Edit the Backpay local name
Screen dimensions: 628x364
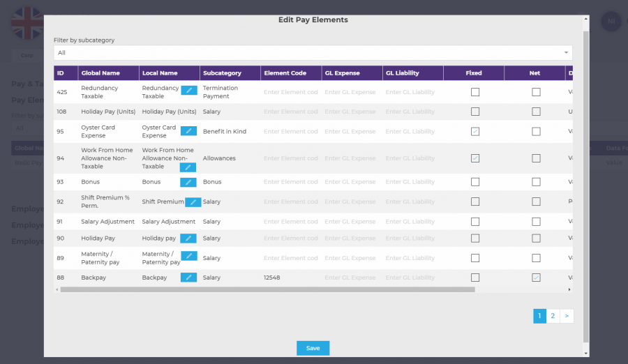click(188, 278)
